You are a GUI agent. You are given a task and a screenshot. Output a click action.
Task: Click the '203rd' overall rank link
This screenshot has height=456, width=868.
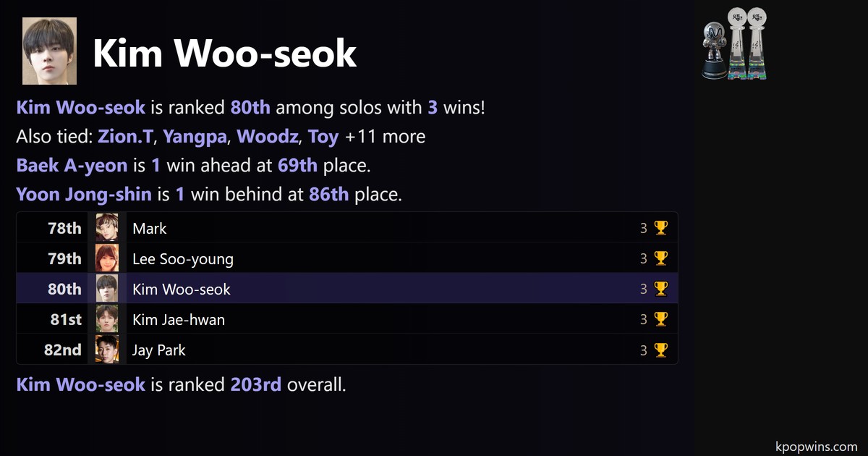(255, 385)
